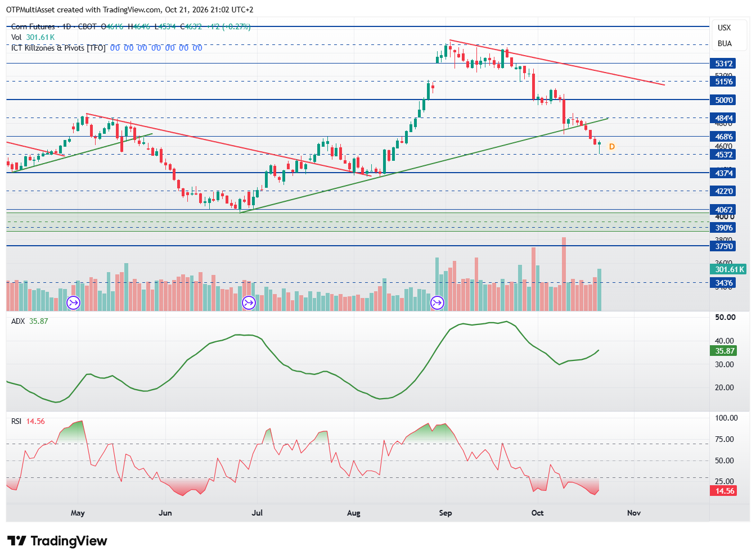Click the contract rollover marker near July
This screenshot has height=560, width=756.
click(x=249, y=303)
